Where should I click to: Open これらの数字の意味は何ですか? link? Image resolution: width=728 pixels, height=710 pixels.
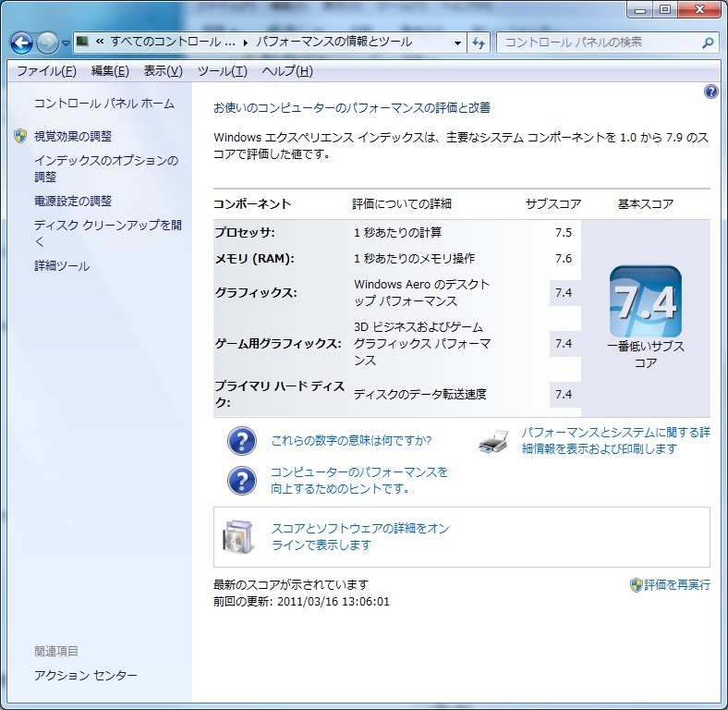click(x=351, y=440)
